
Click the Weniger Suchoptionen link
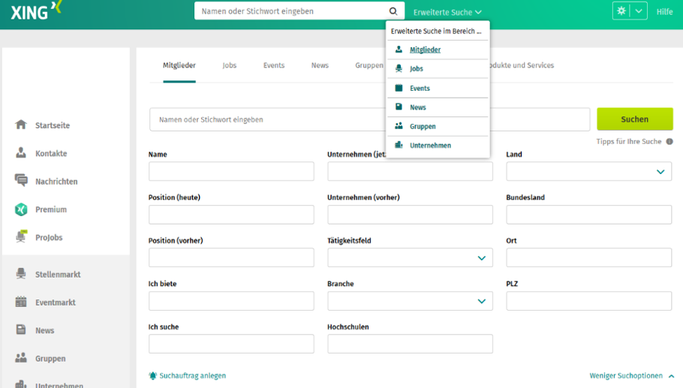click(x=626, y=375)
